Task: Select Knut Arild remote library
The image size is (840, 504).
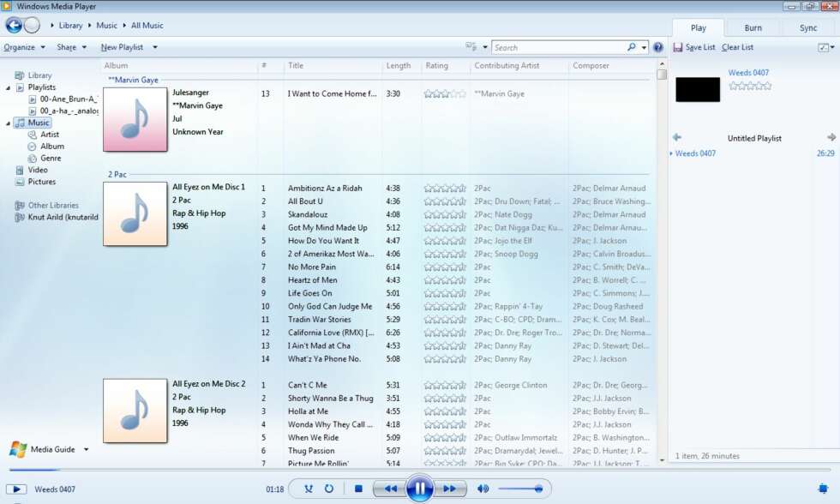Action: click(63, 217)
